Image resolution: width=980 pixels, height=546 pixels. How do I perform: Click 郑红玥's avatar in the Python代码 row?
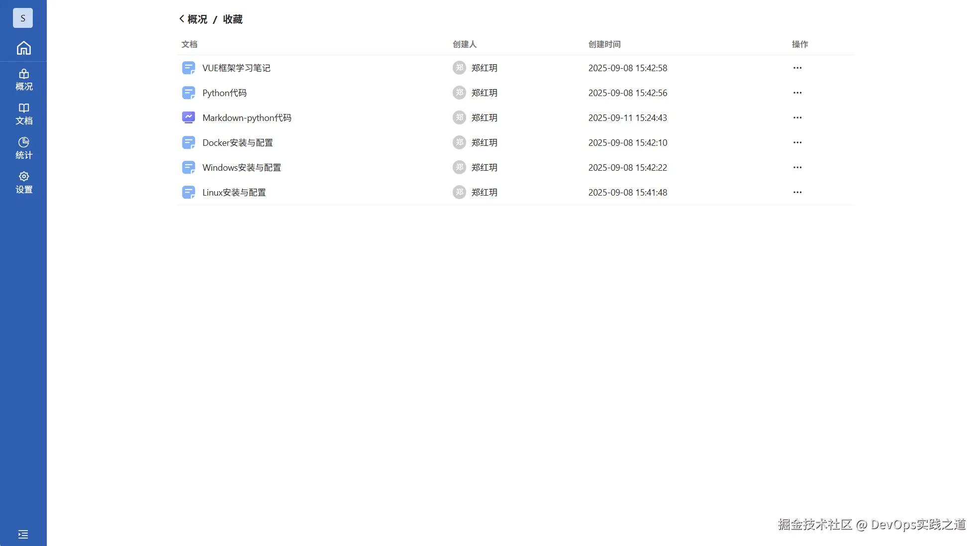coord(459,93)
